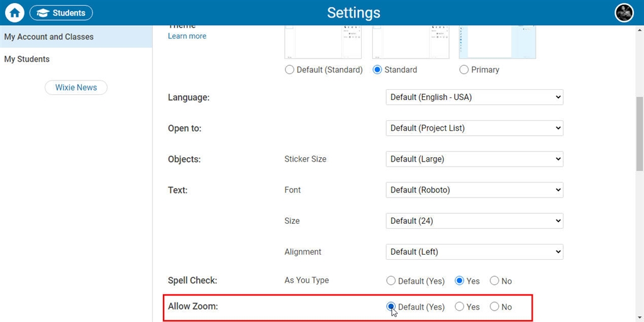
Task: Open the Language dropdown
Action: tap(474, 97)
